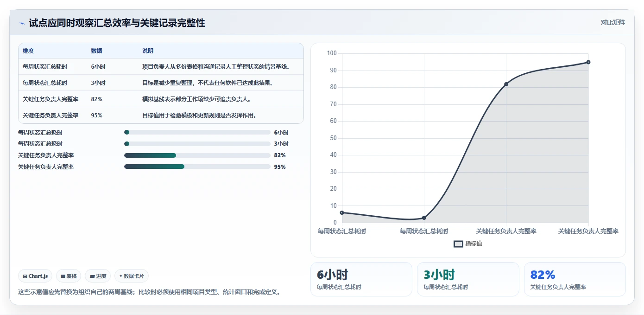Click the description starting 目标是减少重复整理
The height and width of the screenshot is (315, 644).
208,83
